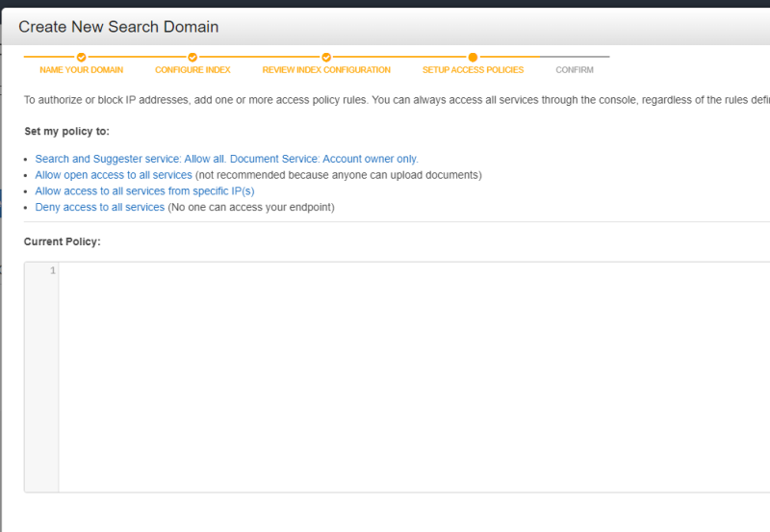Click the Configure Index checkmark icon
The height and width of the screenshot is (532, 770).
pos(192,58)
